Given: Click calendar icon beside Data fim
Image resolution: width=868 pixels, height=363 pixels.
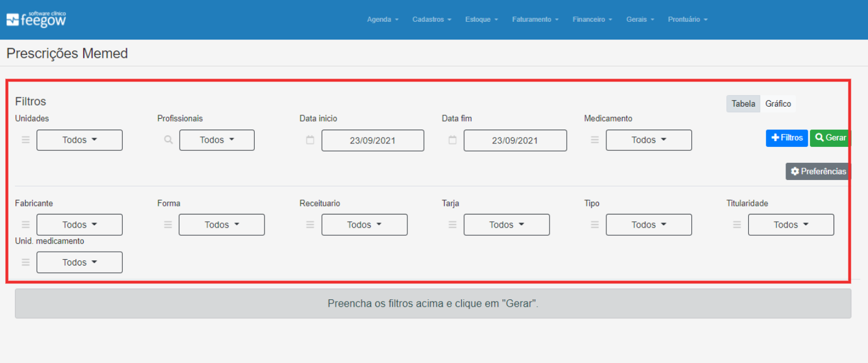Looking at the screenshot, I should click(453, 140).
